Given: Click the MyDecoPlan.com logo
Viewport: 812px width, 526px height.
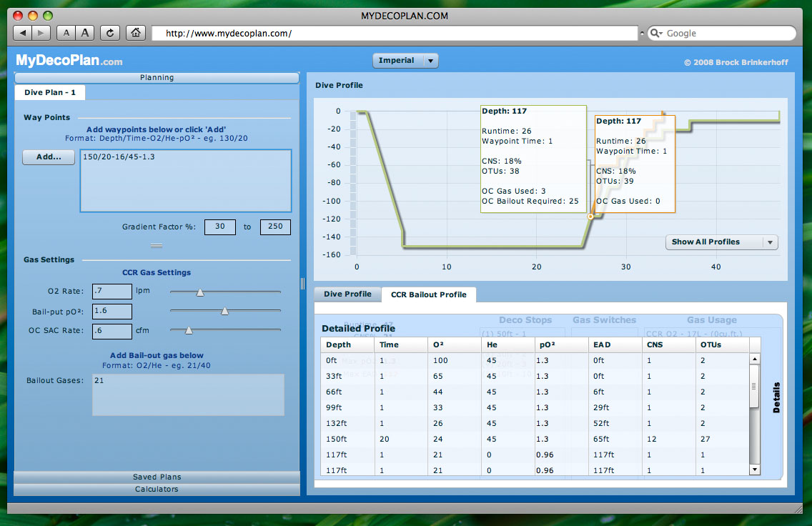Looking at the screenshot, I should point(69,61).
